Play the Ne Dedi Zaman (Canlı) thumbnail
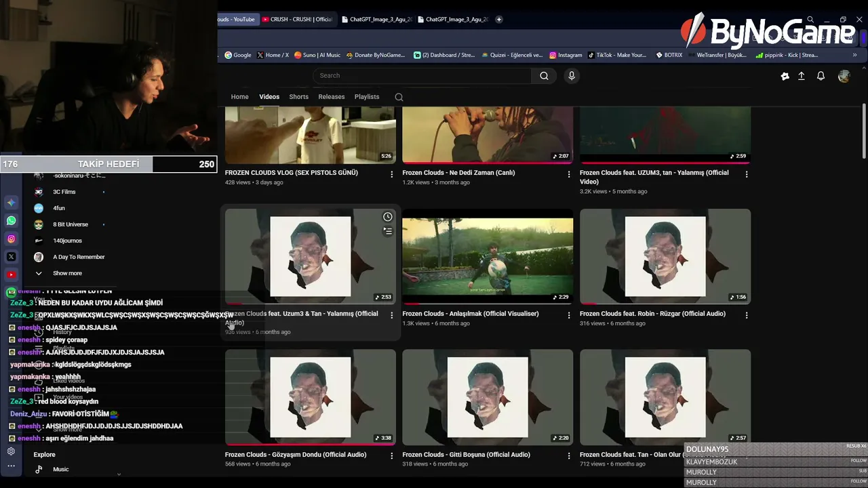 (488, 135)
